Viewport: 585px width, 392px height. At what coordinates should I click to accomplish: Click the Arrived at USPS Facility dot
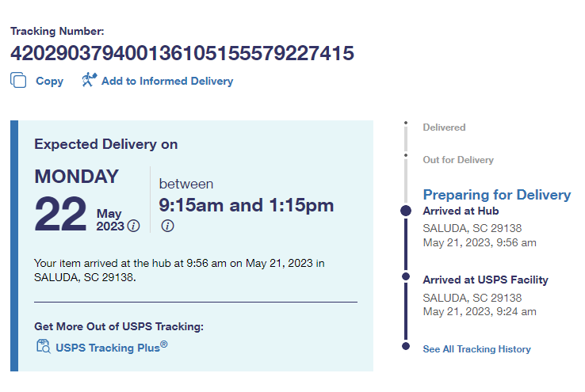pos(406,276)
